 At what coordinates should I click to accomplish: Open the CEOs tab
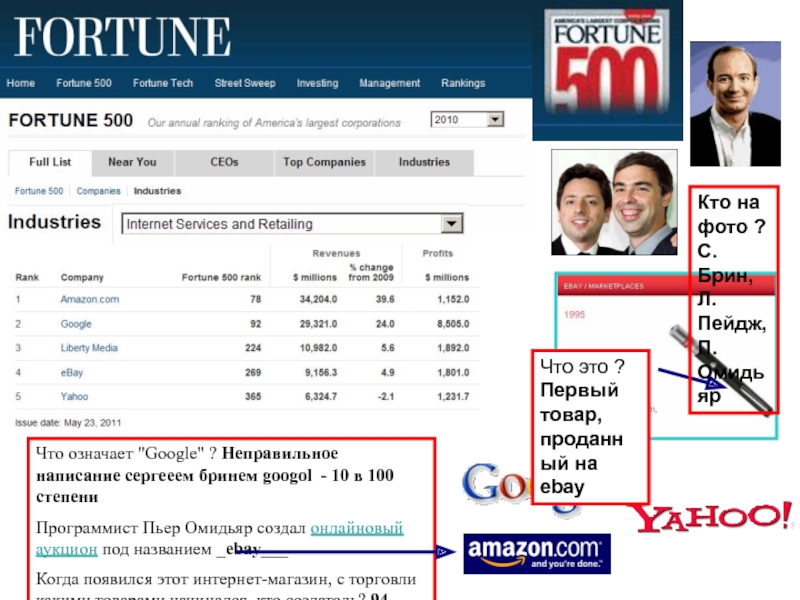pyautogui.click(x=224, y=162)
